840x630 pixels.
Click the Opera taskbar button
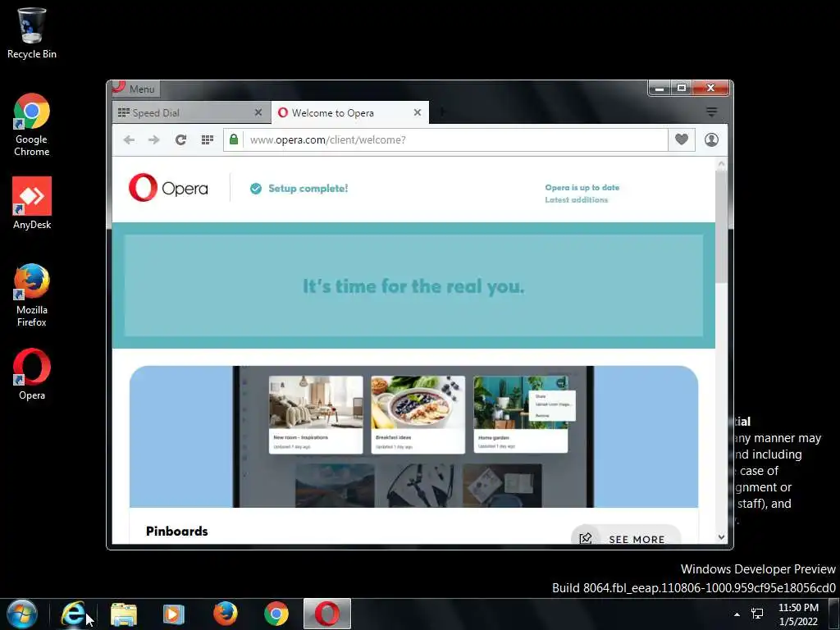coord(327,614)
